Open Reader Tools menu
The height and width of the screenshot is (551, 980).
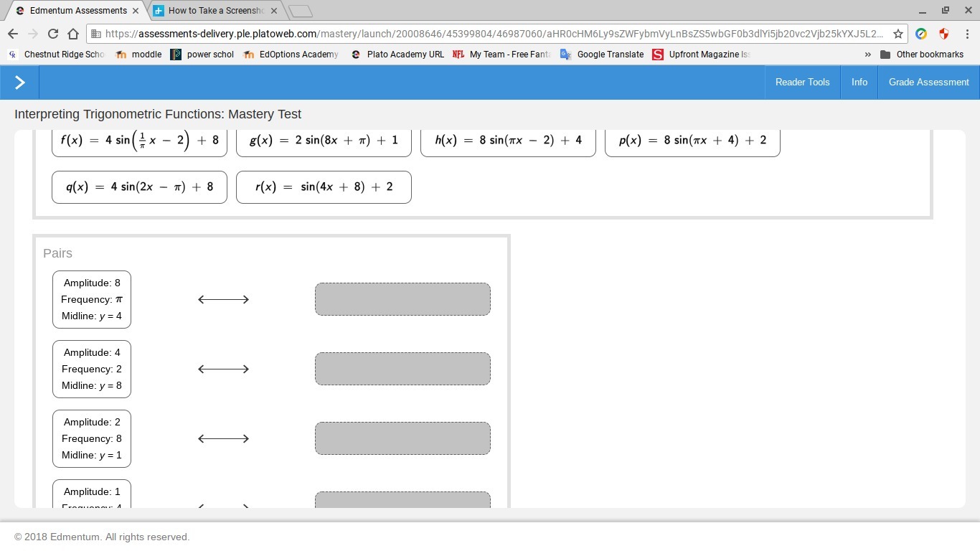pyautogui.click(x=802, y=83)
